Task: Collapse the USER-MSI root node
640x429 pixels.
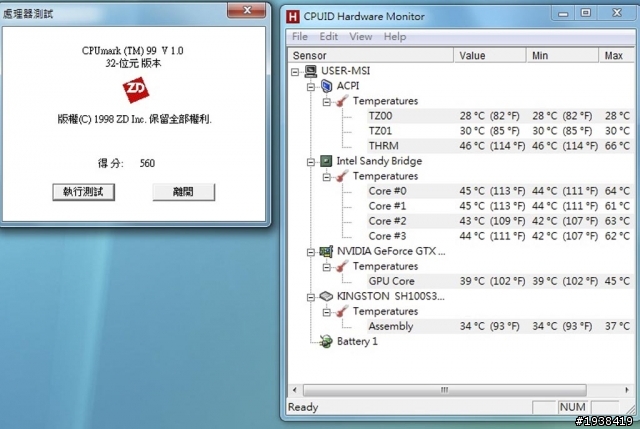Action: click(x=295, y=72)
